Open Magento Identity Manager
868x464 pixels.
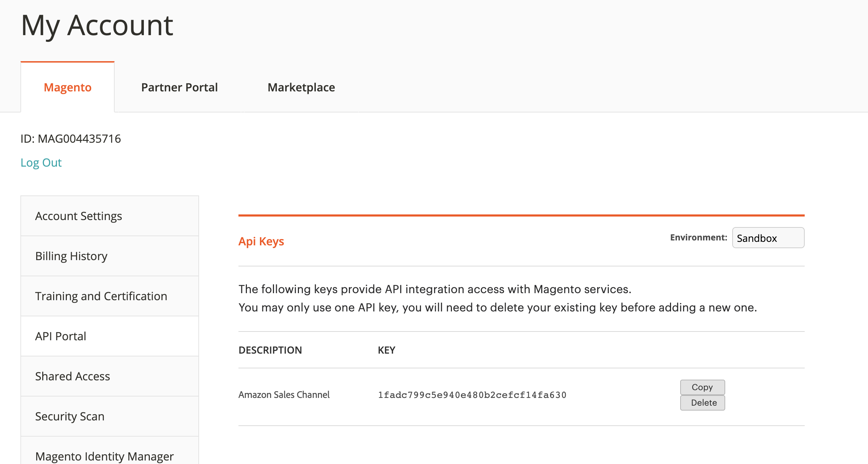tap(104, 456)
